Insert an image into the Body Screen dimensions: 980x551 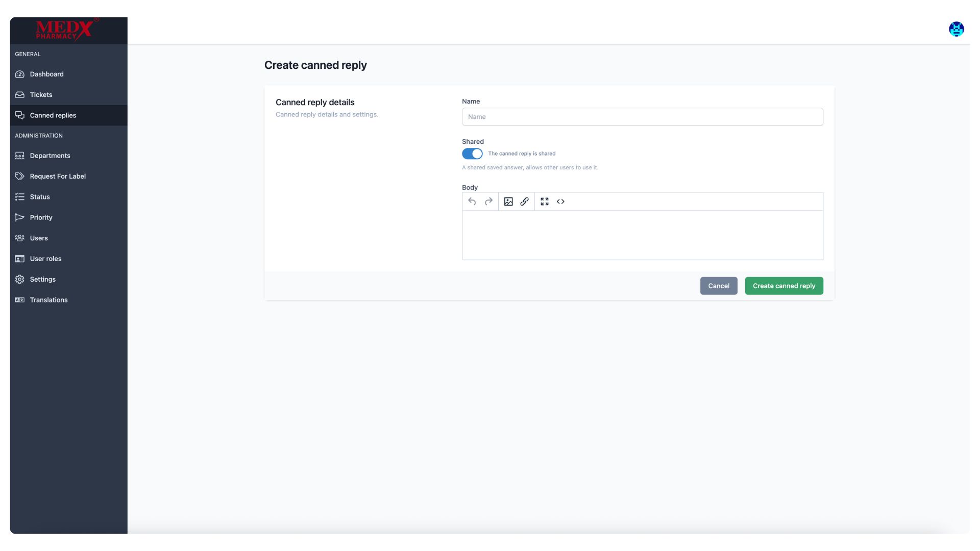(x=508, y=202)
